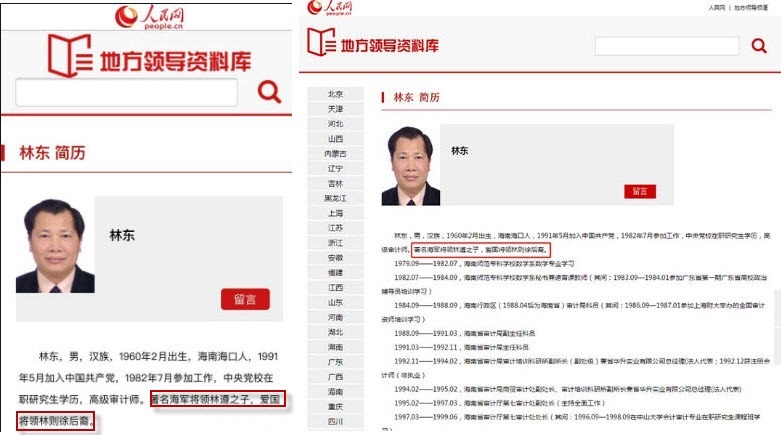
Task: Choose 浙江 from the province list
Action: click(335, 243)
